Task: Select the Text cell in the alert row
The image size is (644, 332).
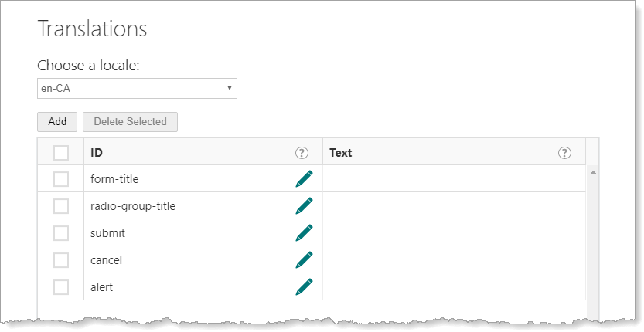Action: point(454,287)
